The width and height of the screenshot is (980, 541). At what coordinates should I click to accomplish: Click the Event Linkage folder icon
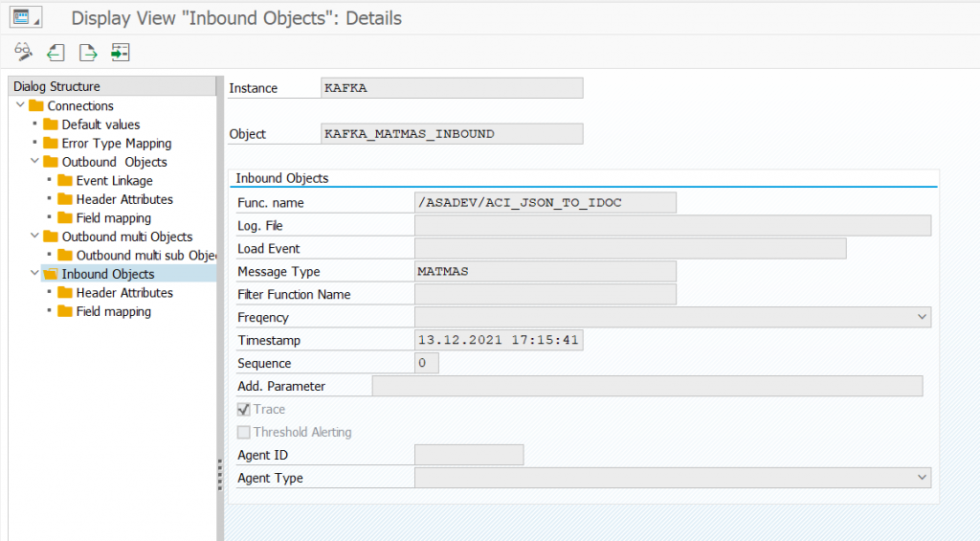click(x=65, y=181)
